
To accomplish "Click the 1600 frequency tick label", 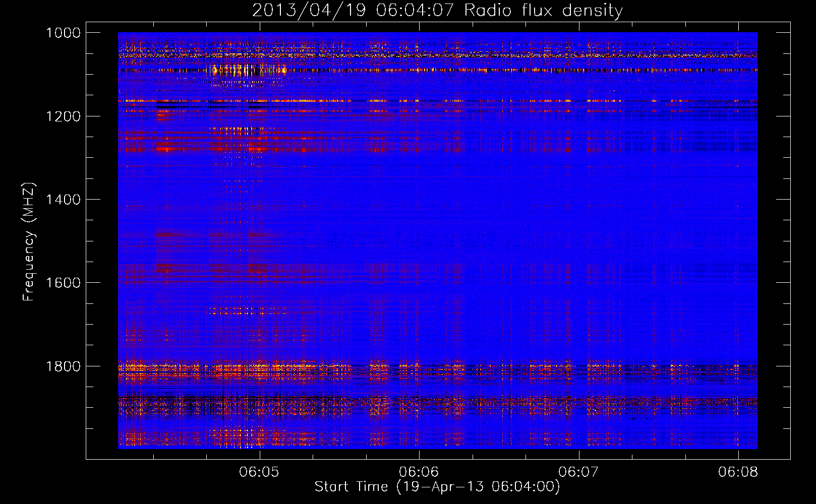I will (x=63, y=283).
